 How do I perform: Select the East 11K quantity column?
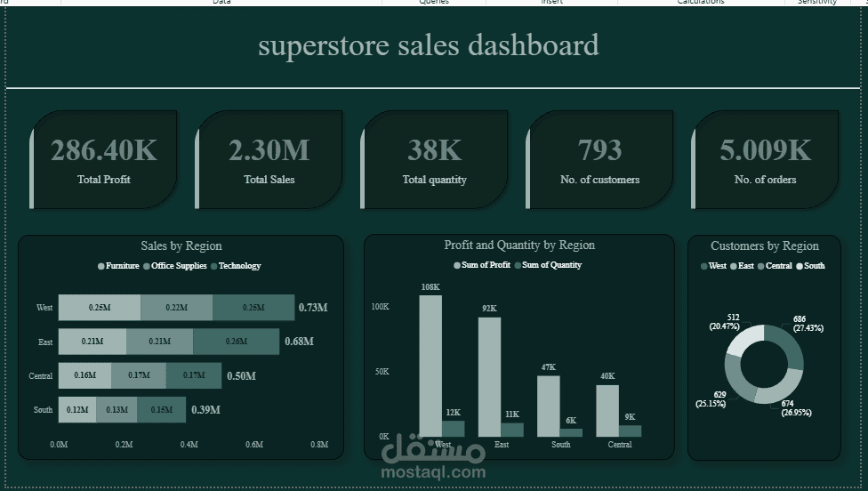pyautogui.click(x=512, y=431)
